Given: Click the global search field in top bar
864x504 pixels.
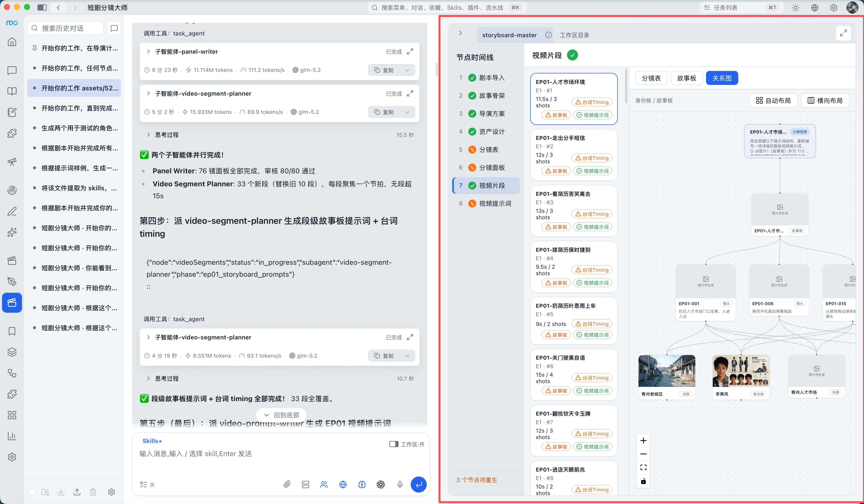Looking at the screenshot, I should pyautogui.click(x=446, y=7).
